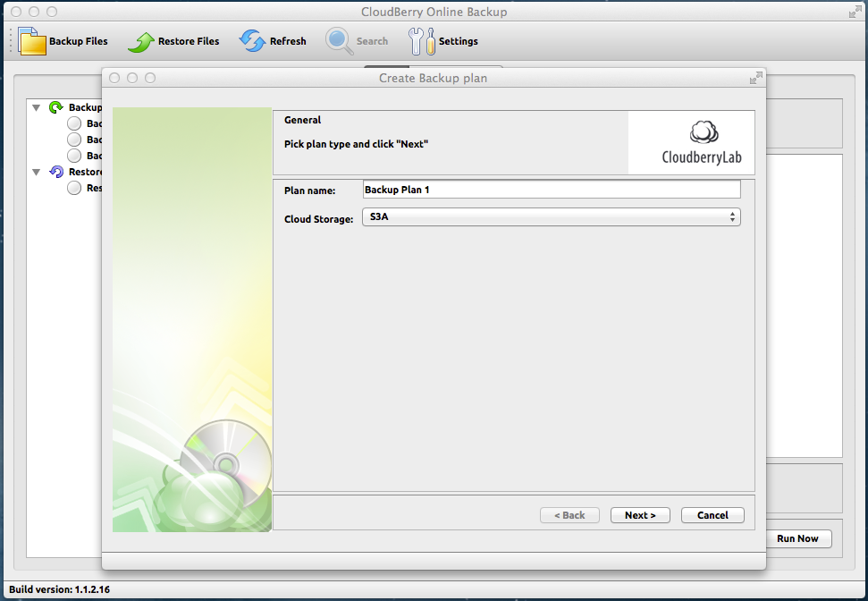Collapse the Backup tree node

coord(37,107)
